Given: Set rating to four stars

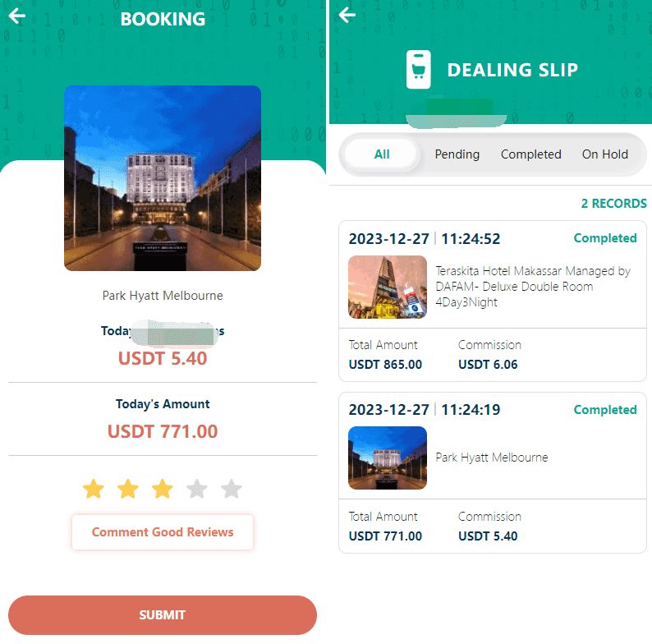Looking at the screenshot, I should (197, 489).
